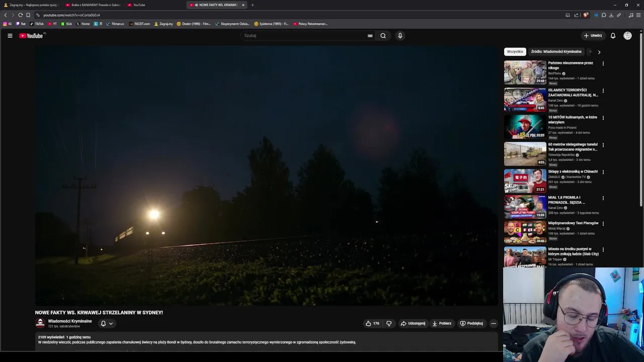Open Sklepy z elektroniką w Chinach thumbnail
This screenshot has width=644, height=362.
point(525,181)
